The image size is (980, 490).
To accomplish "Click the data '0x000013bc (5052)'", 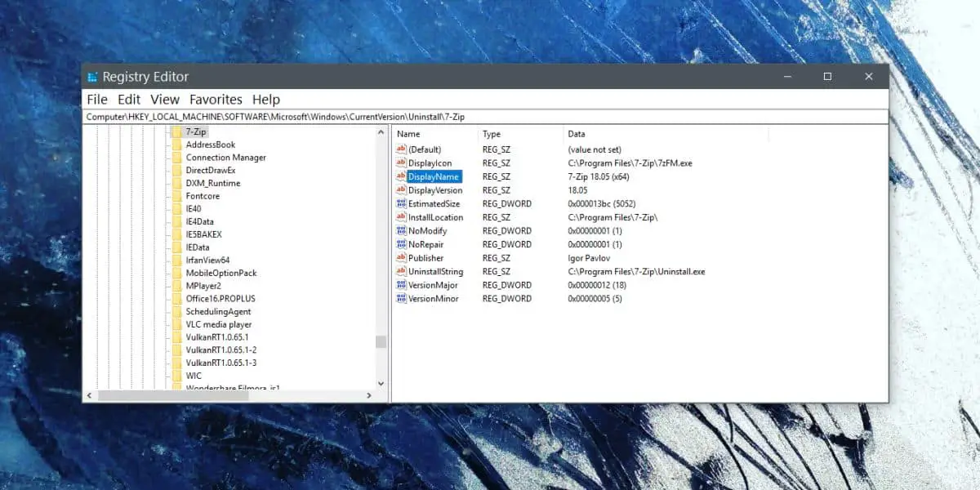I will pyautogui.click(x=602, y=203).
